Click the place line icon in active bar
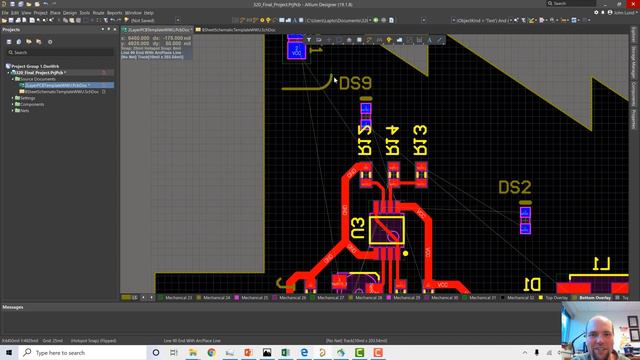 (439, 40)
